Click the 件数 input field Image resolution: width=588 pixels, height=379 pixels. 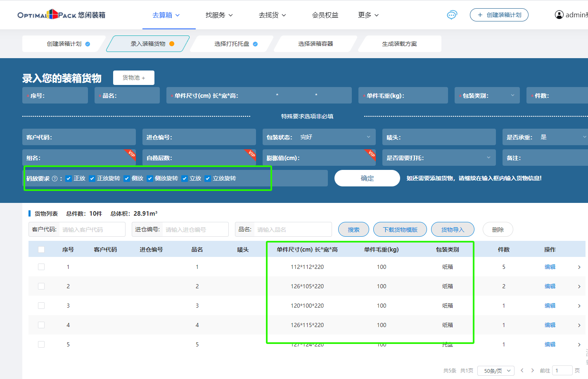click(557, 95)
